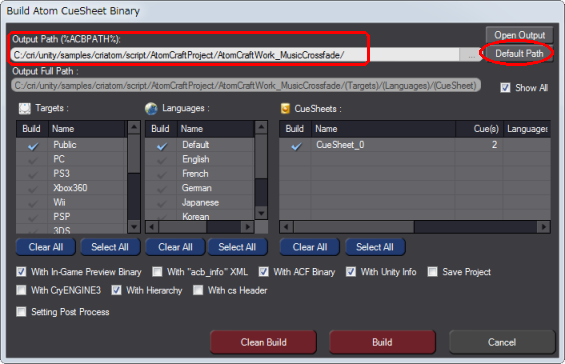Image resolution: width=565 pixels, height=364 pixels.
Task: Start a Clean Build
Action: (x=263, y=342)
